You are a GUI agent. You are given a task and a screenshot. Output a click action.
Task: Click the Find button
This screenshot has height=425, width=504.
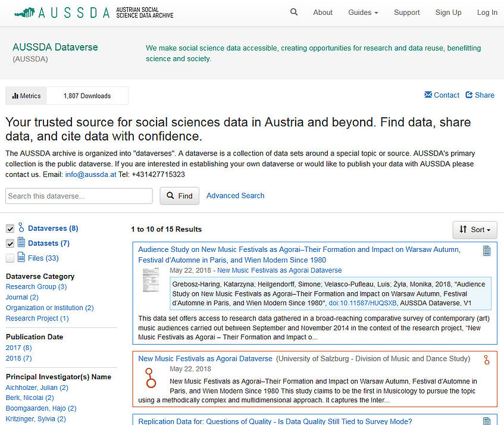pos(180,196)
